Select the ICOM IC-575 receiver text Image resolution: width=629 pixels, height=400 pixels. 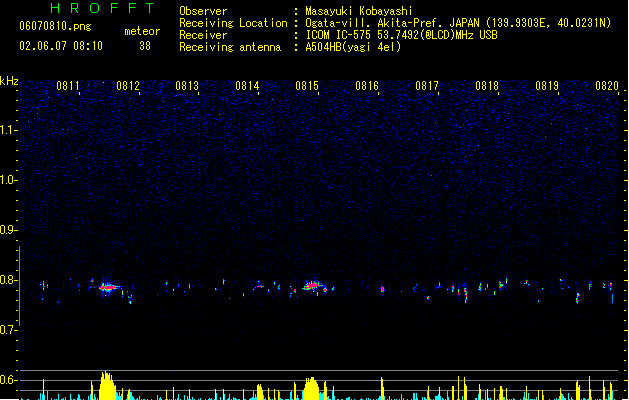(x=402, y=35)
